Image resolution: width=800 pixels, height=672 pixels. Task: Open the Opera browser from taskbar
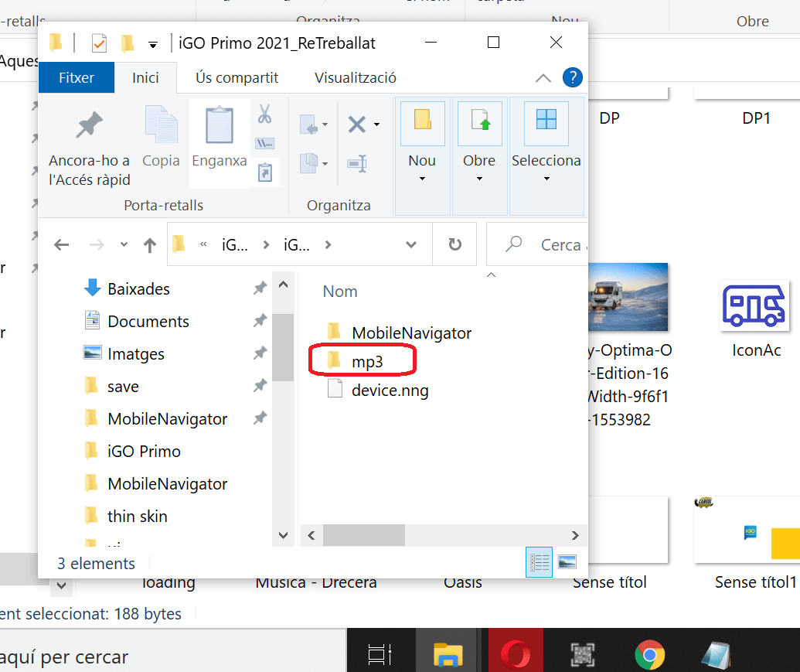pyautogui.click(x=515, y=654)
